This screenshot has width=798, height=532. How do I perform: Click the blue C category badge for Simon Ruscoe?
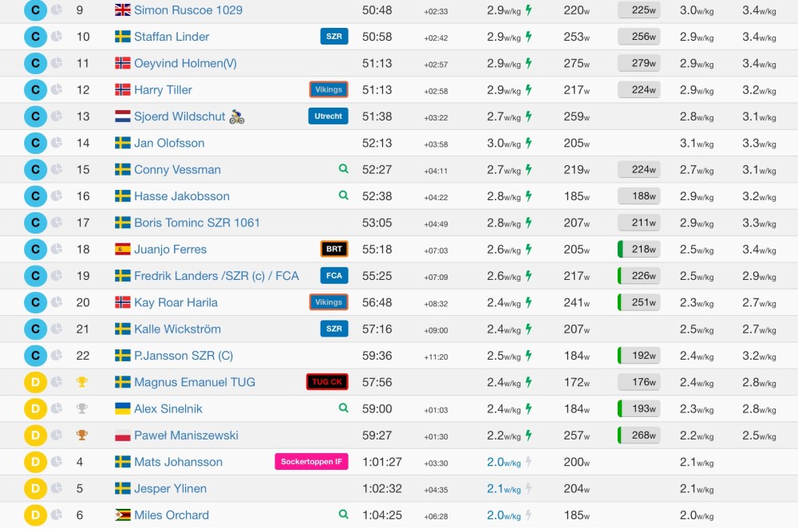coord(35,10)
